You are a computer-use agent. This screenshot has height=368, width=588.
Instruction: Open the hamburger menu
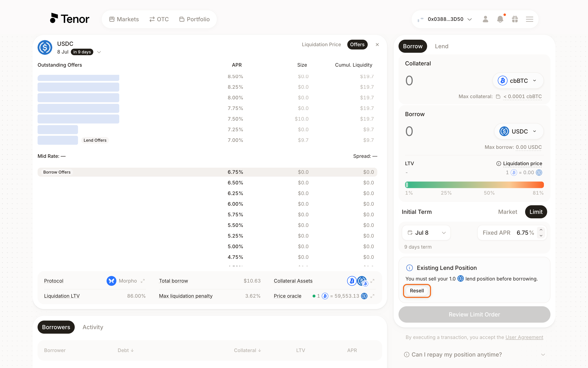click(x=529, y=19)
